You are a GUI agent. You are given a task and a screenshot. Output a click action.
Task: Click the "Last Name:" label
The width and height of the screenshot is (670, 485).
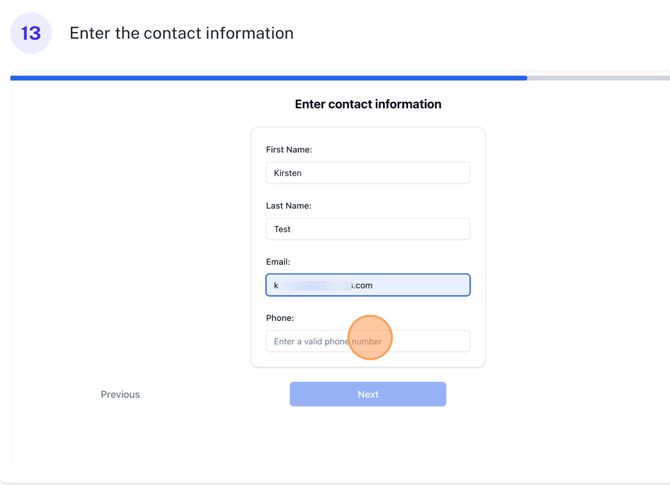289,206
